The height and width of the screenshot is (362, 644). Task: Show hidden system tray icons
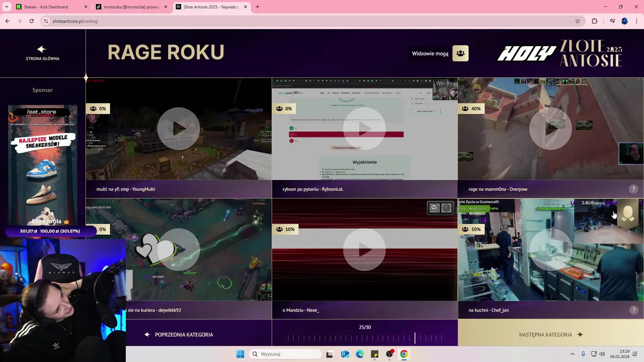[572, 354]
